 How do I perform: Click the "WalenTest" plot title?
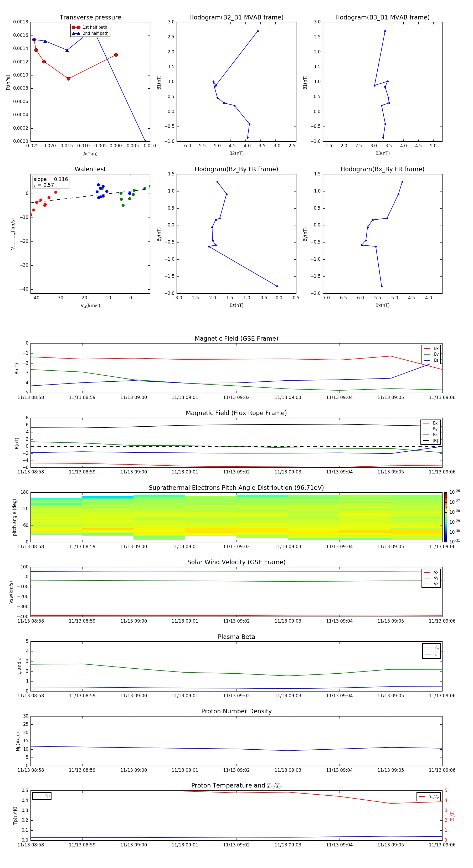pos(90,169)
